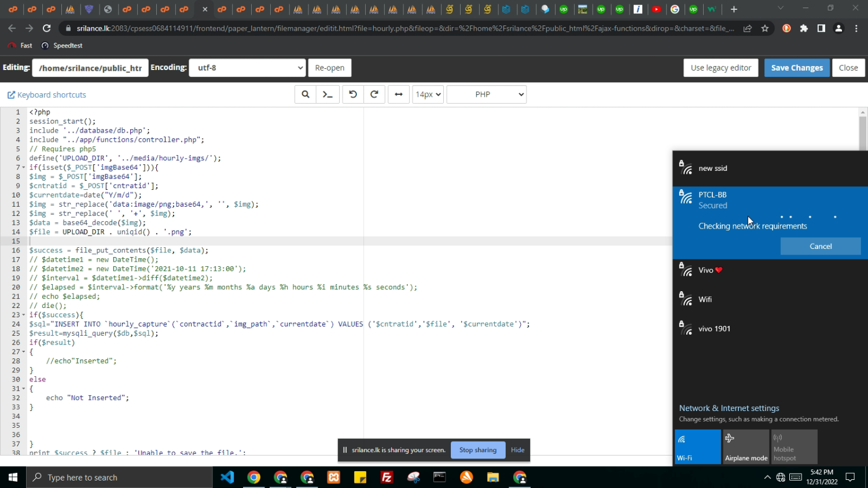This screenshot has height=488, width=868.
Task: Click the search icon in editor toolbar
Action: (x=305, y=94)
